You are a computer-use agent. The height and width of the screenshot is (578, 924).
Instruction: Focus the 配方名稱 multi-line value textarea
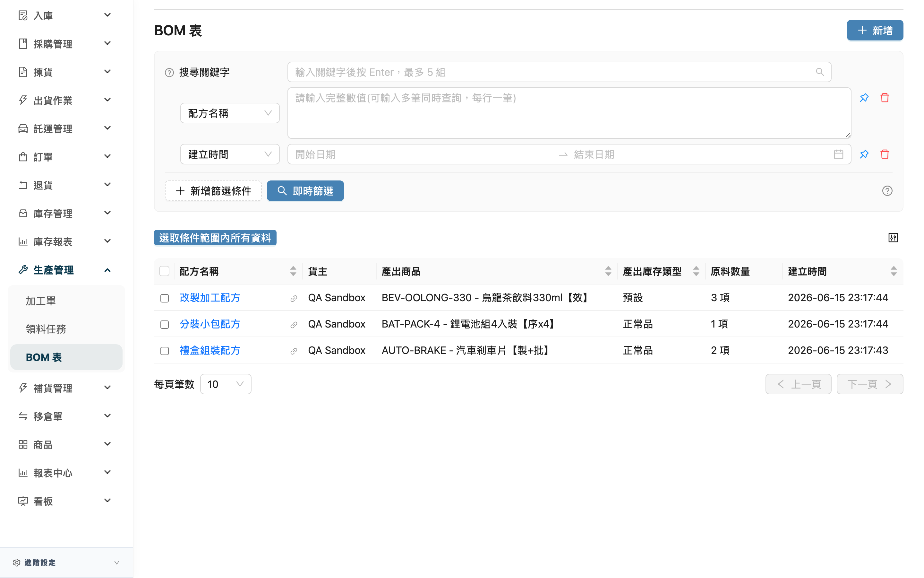click(569, 113)
